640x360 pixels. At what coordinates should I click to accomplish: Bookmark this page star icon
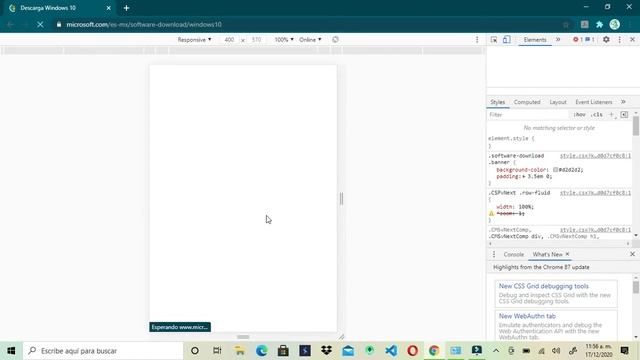point(566,24)
